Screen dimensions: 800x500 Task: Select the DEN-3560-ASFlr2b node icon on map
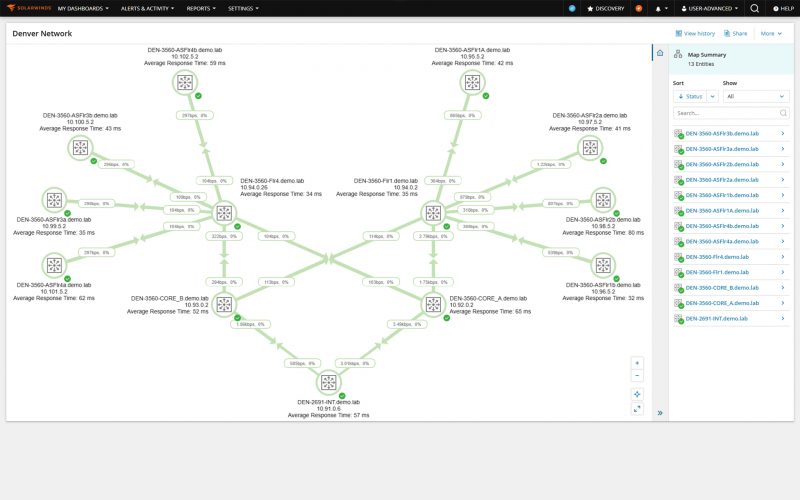pos(603,200)
